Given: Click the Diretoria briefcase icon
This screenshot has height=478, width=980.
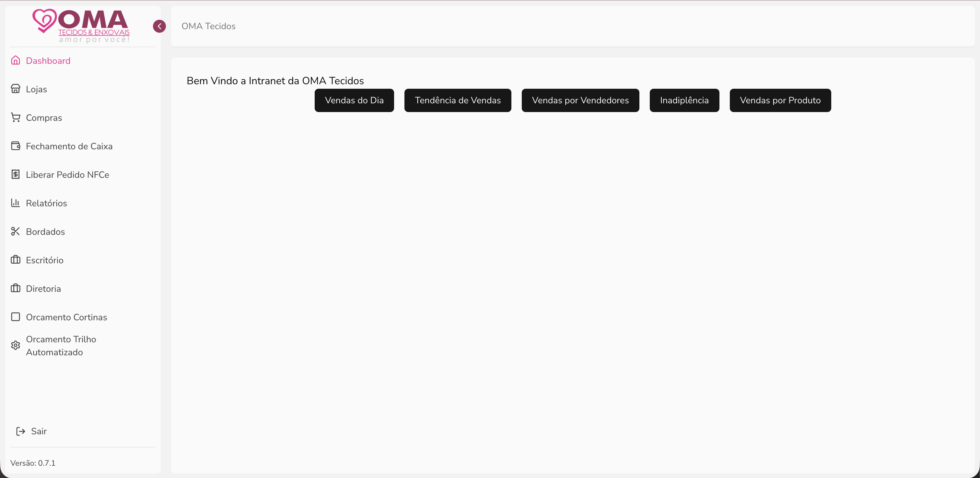Looking at the screenshot, I should (16, 289).
